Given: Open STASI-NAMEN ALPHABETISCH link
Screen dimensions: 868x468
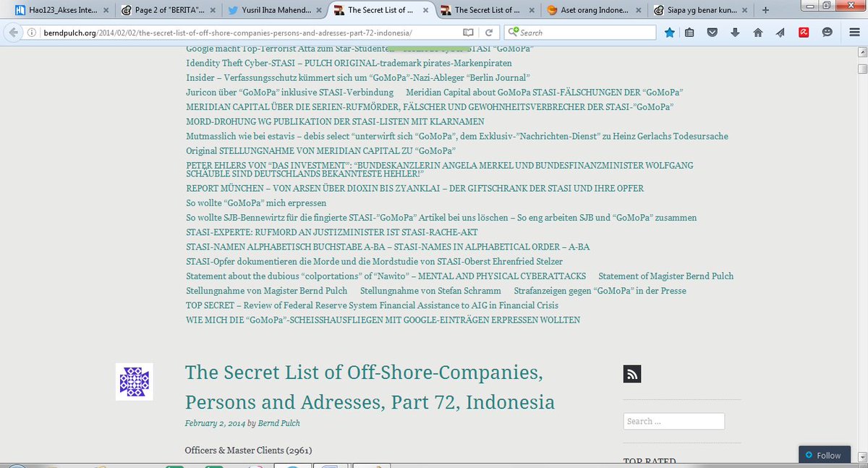Looking at the screenshot, I should pos(388,247).
